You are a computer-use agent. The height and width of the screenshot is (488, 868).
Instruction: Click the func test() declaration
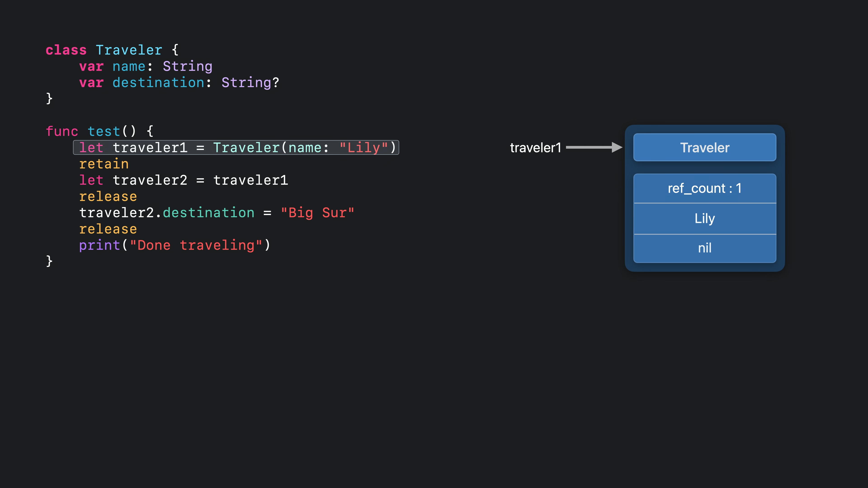pos(99,131)
